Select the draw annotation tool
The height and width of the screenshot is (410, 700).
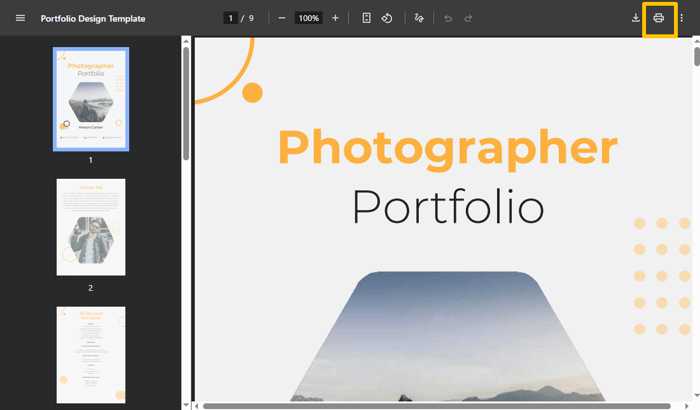point(419,18)
